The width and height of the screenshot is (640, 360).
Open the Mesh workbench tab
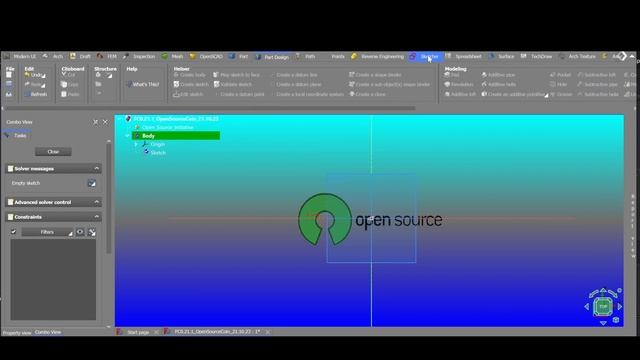click(x=172, y=56)
